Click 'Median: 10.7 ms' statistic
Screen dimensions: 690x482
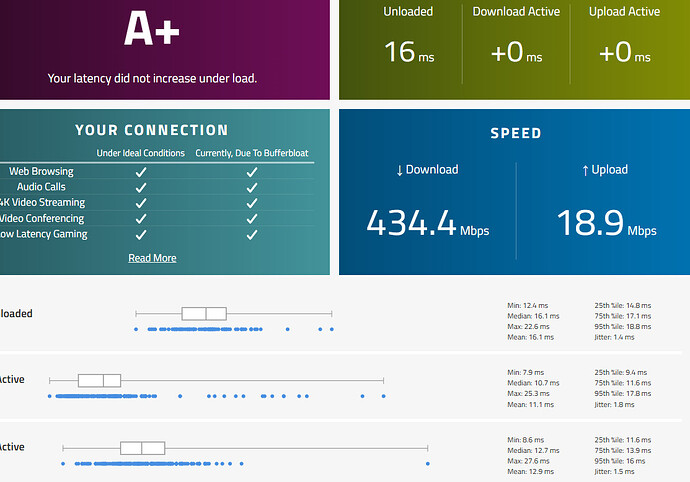[533, 383]
